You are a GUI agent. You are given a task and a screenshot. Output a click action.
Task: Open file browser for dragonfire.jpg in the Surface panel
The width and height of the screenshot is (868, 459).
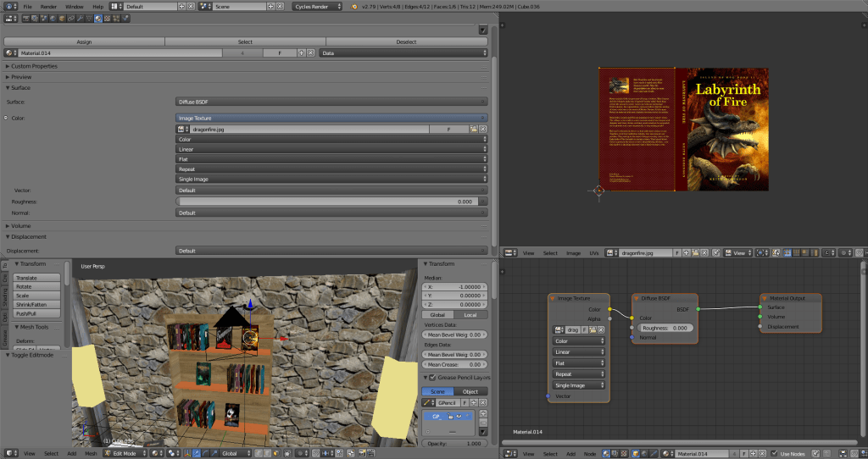click(x=473, y=129)
